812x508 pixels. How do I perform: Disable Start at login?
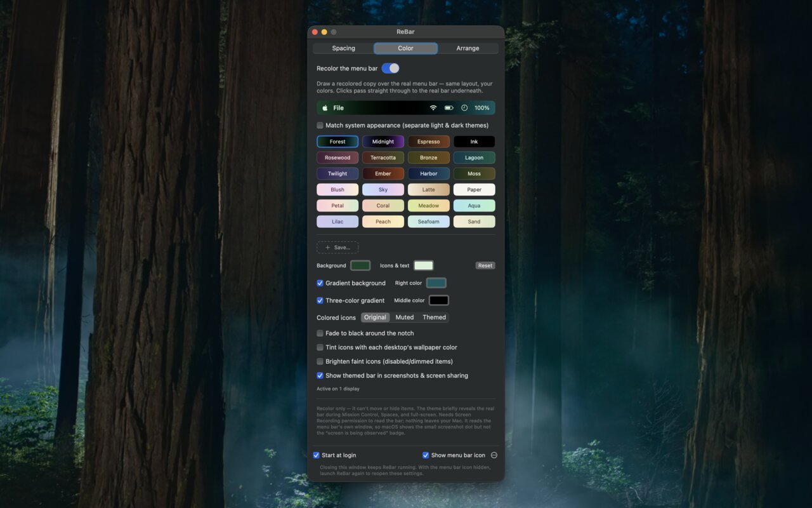(317, 455)
